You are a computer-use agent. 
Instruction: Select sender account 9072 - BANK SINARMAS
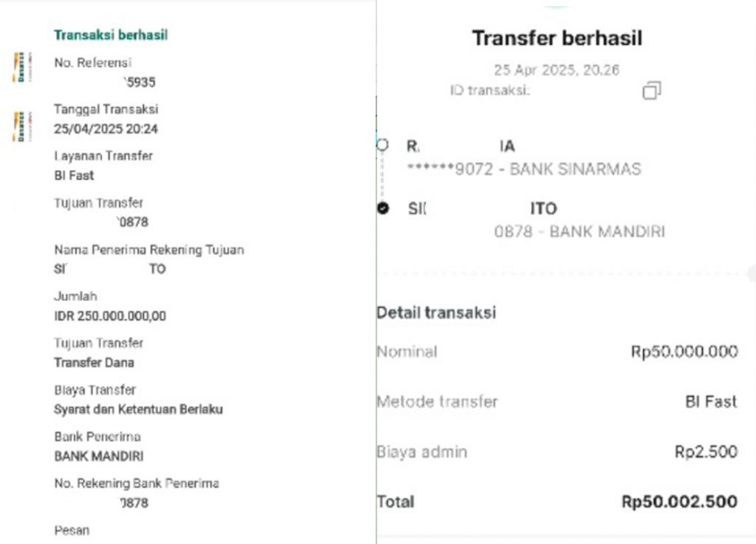(x=524, y=169)
